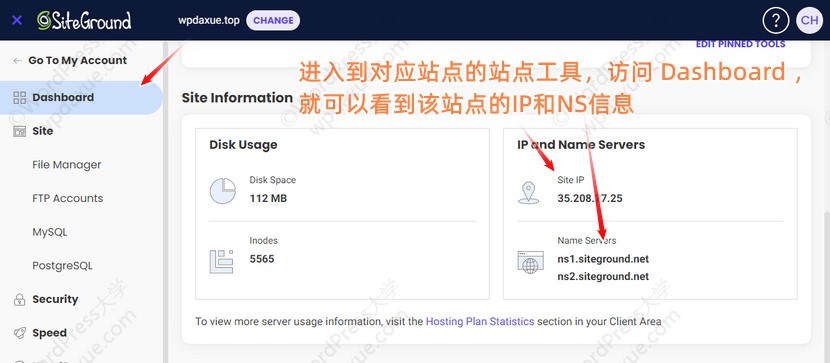Open Edit Pinned Tools

[x=740, y=44]
